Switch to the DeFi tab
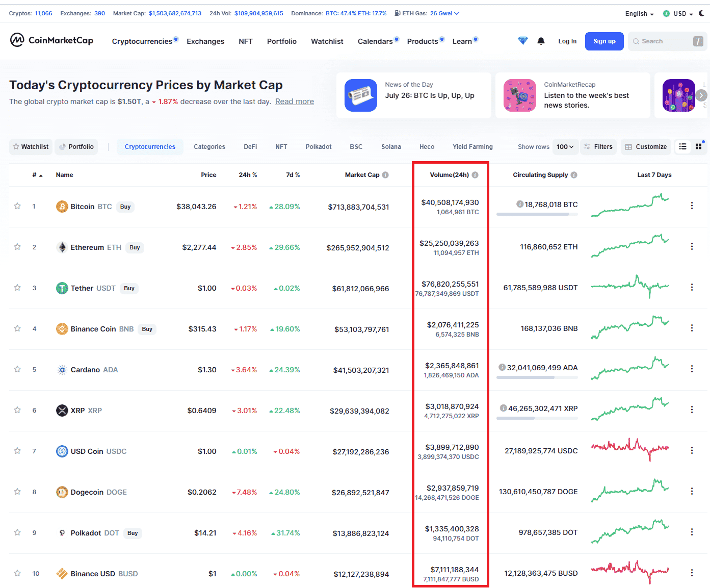This screenshot has height=588, width=710. point(250,147)
